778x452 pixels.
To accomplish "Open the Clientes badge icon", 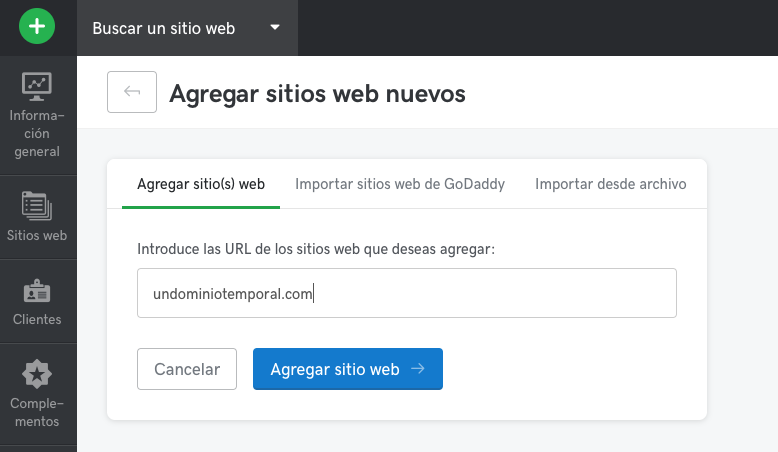I will pos(37,291).
